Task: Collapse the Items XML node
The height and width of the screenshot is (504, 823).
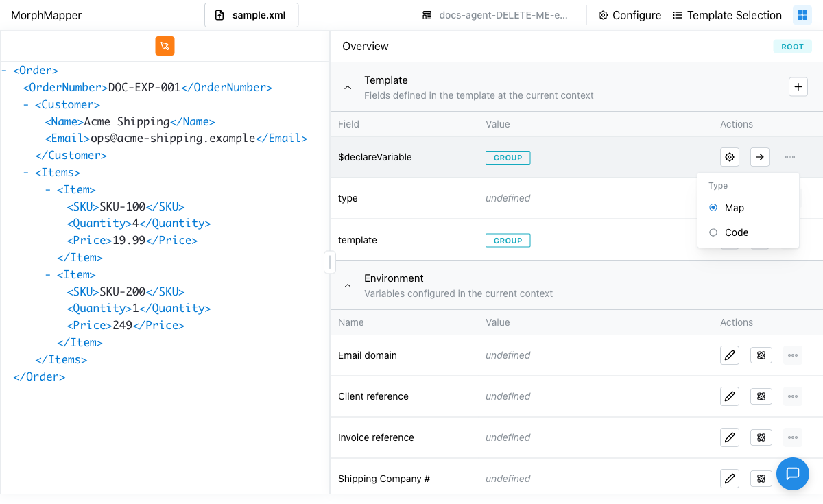Action: click(x=26, y=173)
